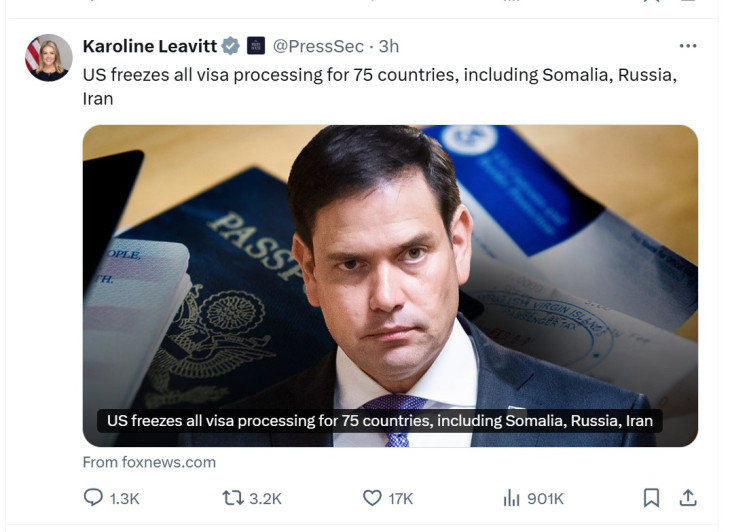Open Karoline Leavitt's profile avatar
The width and height of the screenshot is (730, 532).
click(48, 58)
